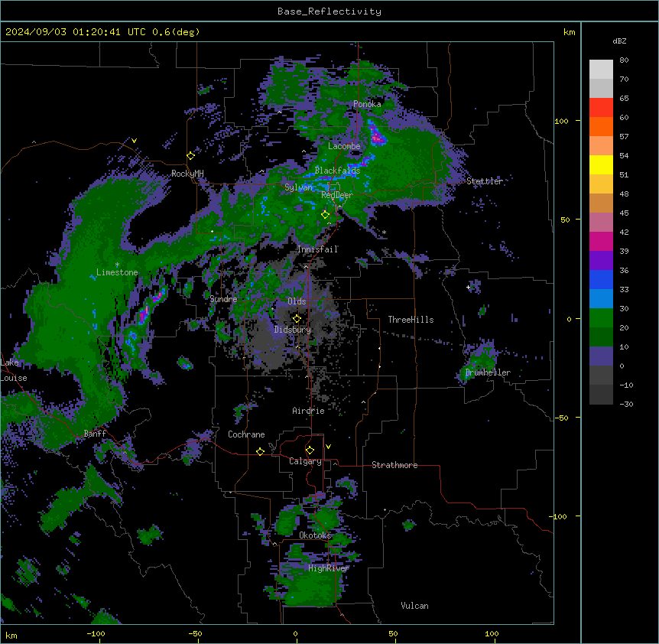This screenshot has width=659, height=644.
Task: Click the pink storm cell southeast of Limestone
Action: click(x=144, y=314)
